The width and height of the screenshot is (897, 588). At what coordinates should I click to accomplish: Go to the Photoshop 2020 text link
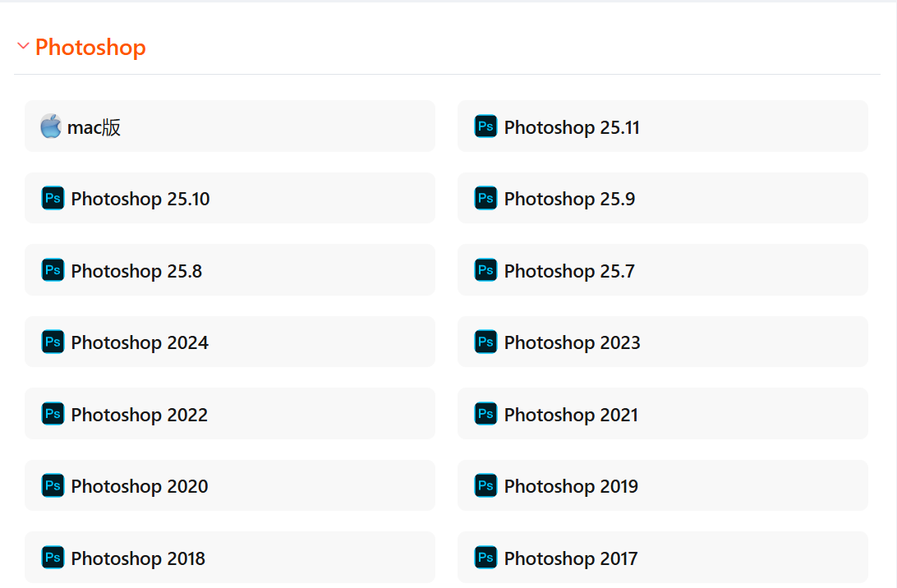point(140,486)
